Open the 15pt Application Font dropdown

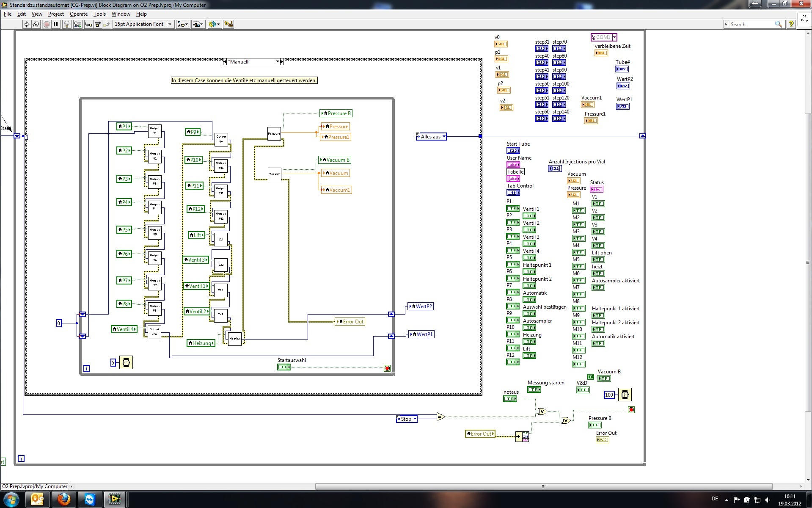click(x=143, y=25)
